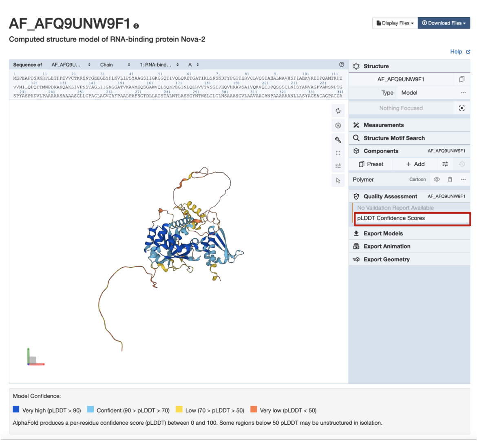The image size is (477, 448).
Task: Toggle the expanded viewport icon
Action: point(338,153)
